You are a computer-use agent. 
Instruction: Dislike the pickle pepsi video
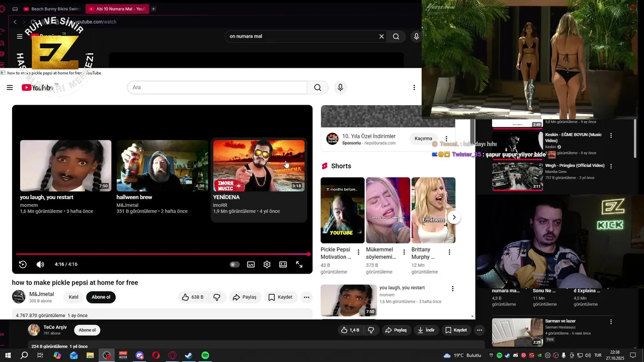coord(217,297)
